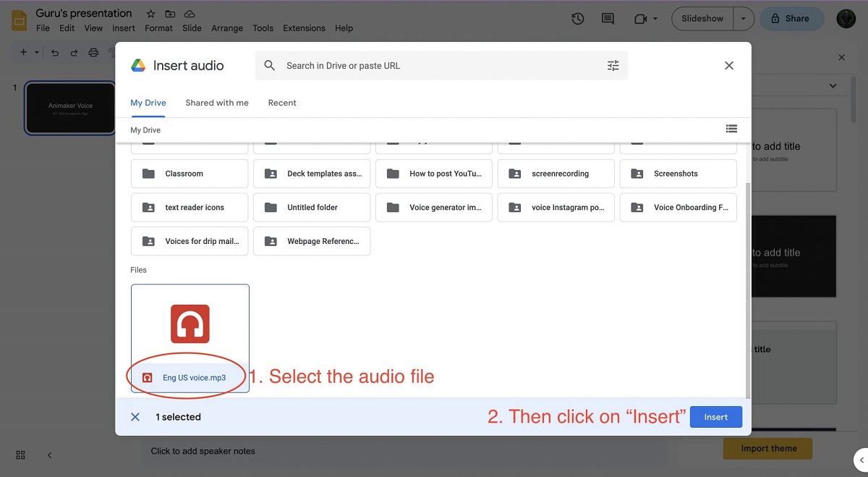
Task: Open the comments history icon
Action: (x=608, y=19)
